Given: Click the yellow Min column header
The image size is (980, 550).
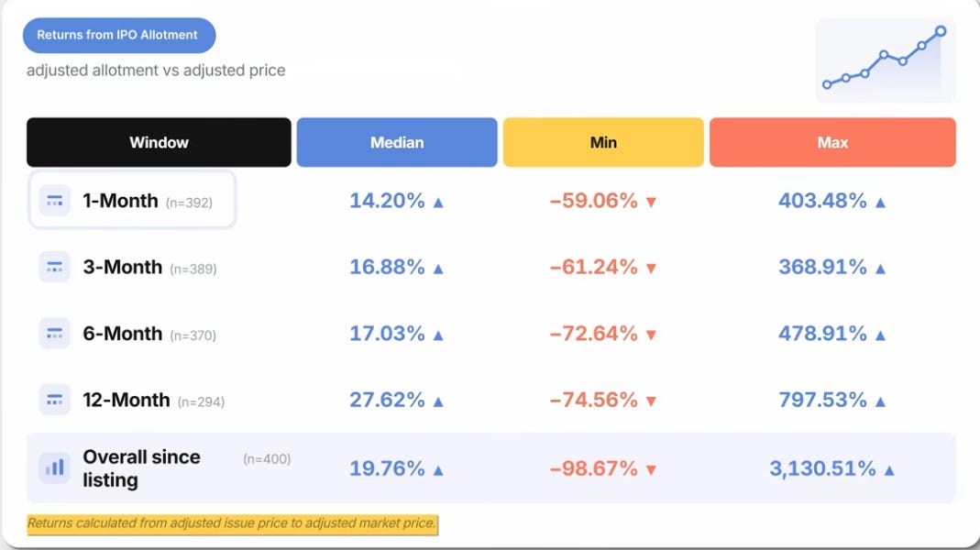Looking at the screenshot, I should (x=603, y=142).
